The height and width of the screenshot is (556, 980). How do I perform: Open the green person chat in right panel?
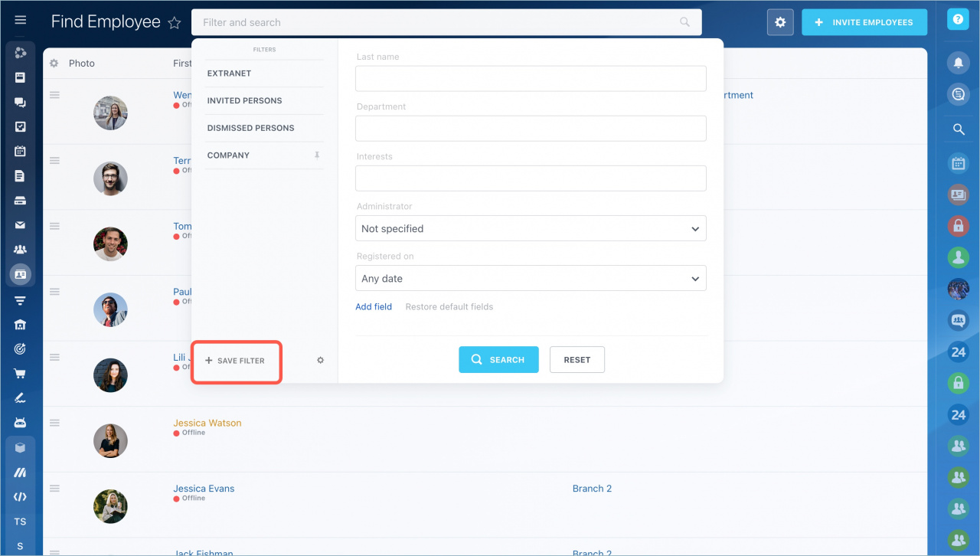(958, 257)
